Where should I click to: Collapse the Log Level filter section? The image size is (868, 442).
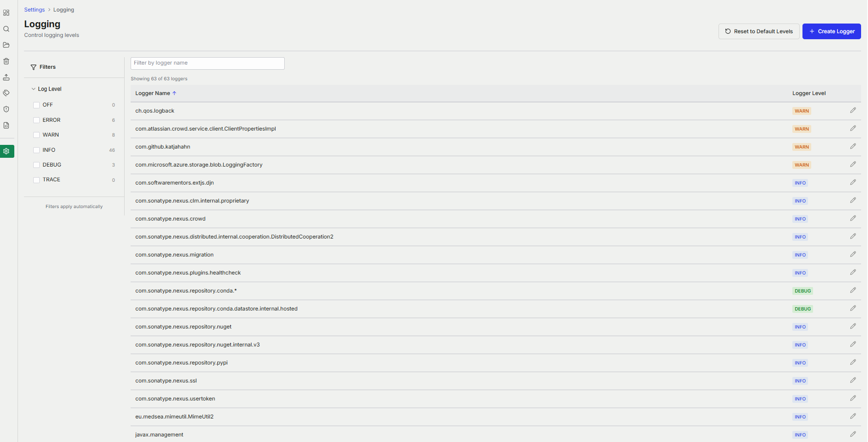(x=46, y=89)
